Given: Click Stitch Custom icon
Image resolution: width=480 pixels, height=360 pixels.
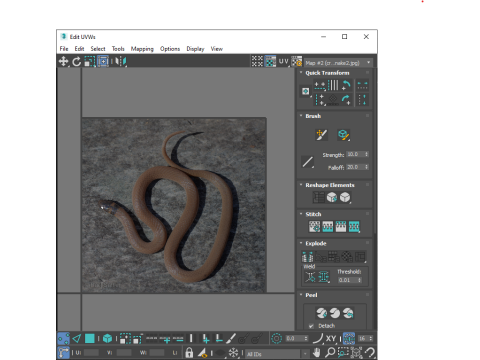Looking at the screenshot, I should click(x=354, y=227).
